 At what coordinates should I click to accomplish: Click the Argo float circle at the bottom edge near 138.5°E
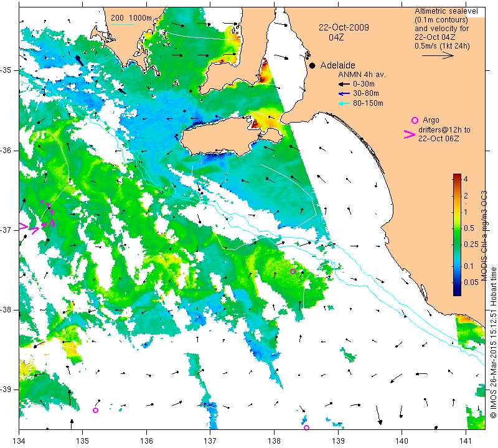click(x=306, y=427)
